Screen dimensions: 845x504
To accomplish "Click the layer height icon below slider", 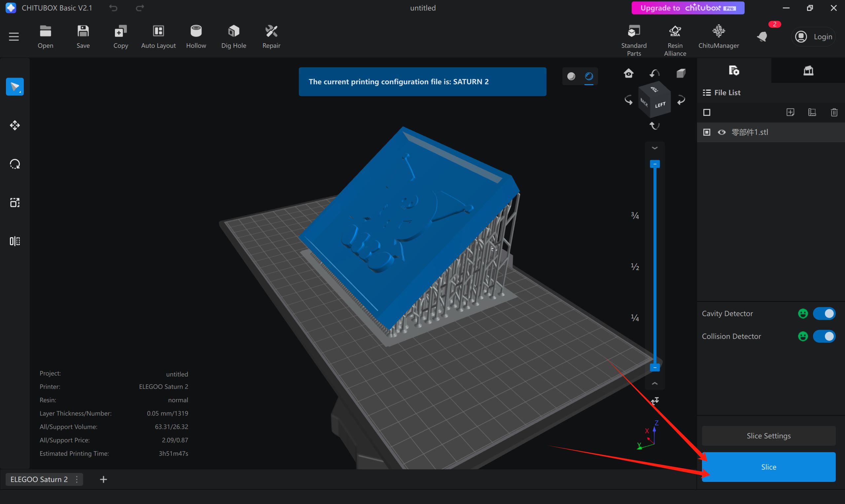I will (x=655, y=401).
